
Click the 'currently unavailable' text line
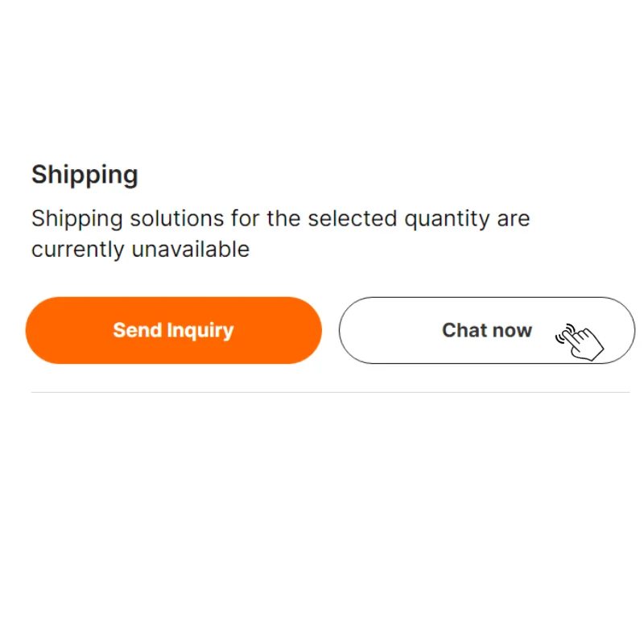pos(140,250)
